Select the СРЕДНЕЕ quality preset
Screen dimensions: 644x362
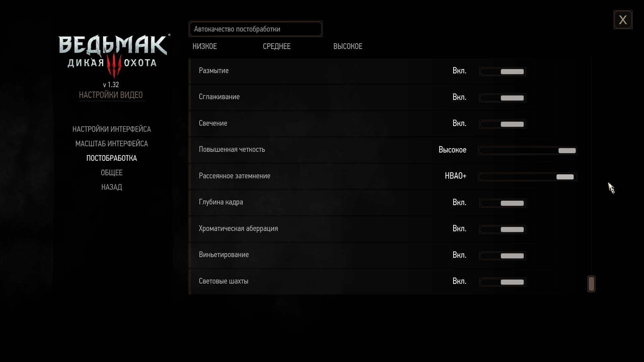click(x=277, y=46)
